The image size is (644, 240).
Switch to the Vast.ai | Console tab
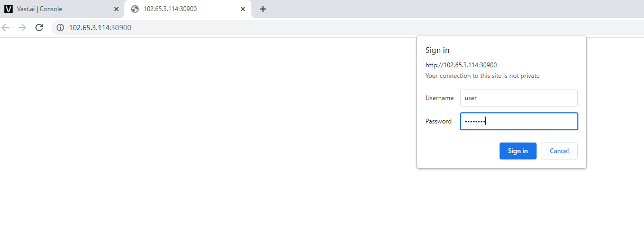[40, 9]
